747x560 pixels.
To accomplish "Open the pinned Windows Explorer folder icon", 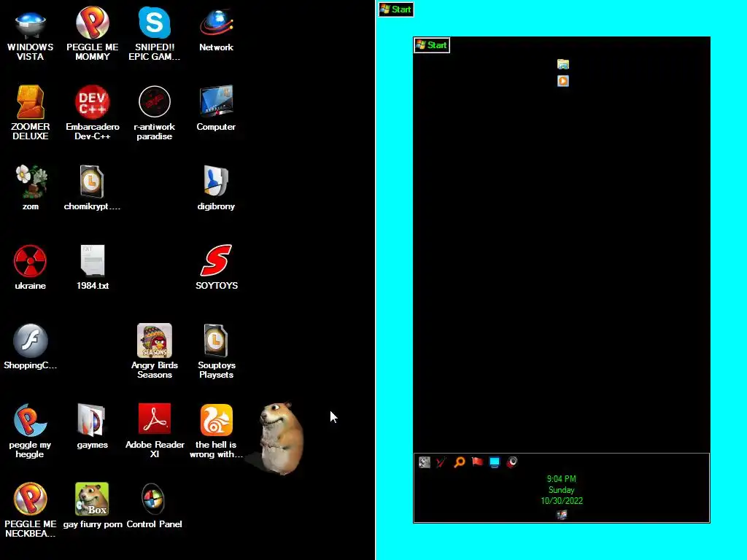I will (x=563, y=64).
